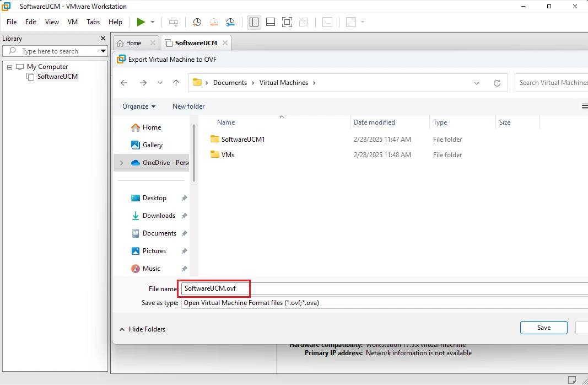Screen dimensions: 588x385
Task: Close the Library panel
Action: (103, 38)
